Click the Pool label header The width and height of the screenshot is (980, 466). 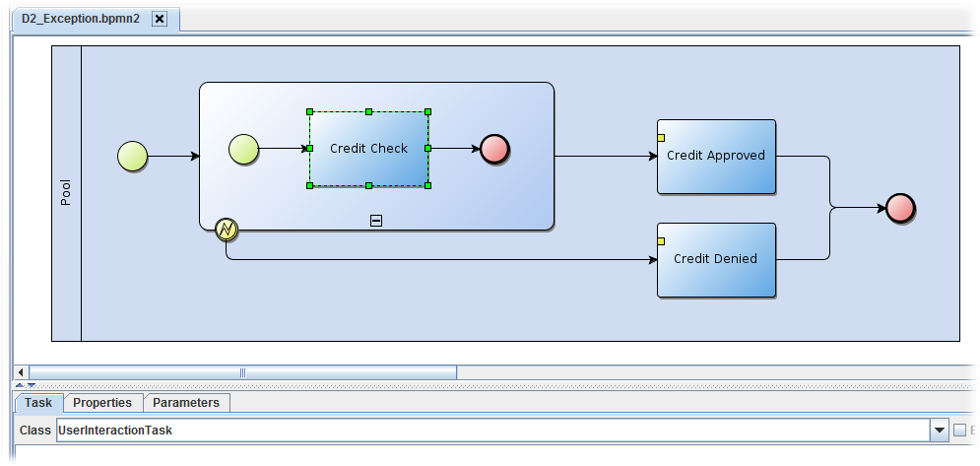tap(66, 193)
